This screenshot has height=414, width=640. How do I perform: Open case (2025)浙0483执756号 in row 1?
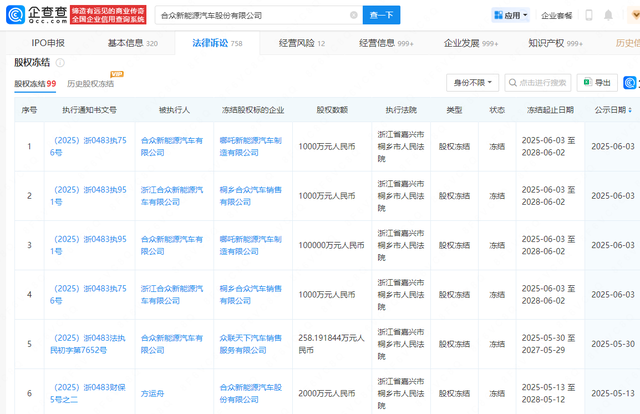click(88, 146)
